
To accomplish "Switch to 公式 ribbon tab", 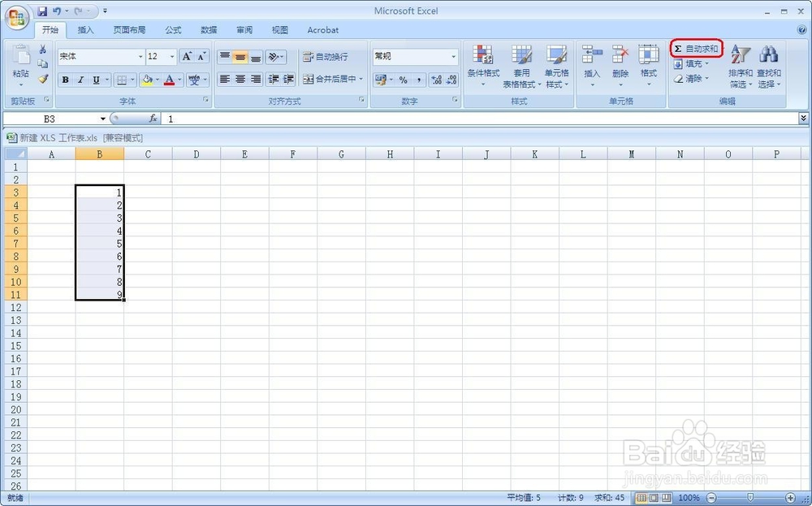I will (x=173, y=30).
